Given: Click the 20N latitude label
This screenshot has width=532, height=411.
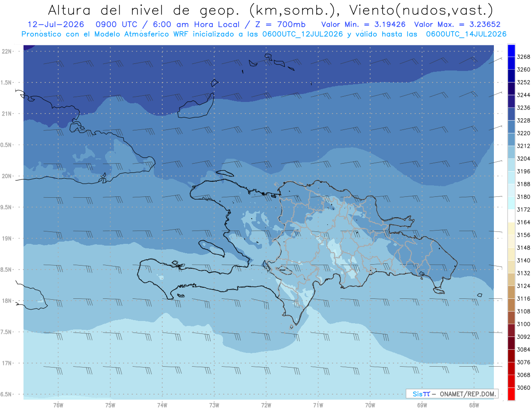Looking at the screenshot, I should click(x=7, y=176).
